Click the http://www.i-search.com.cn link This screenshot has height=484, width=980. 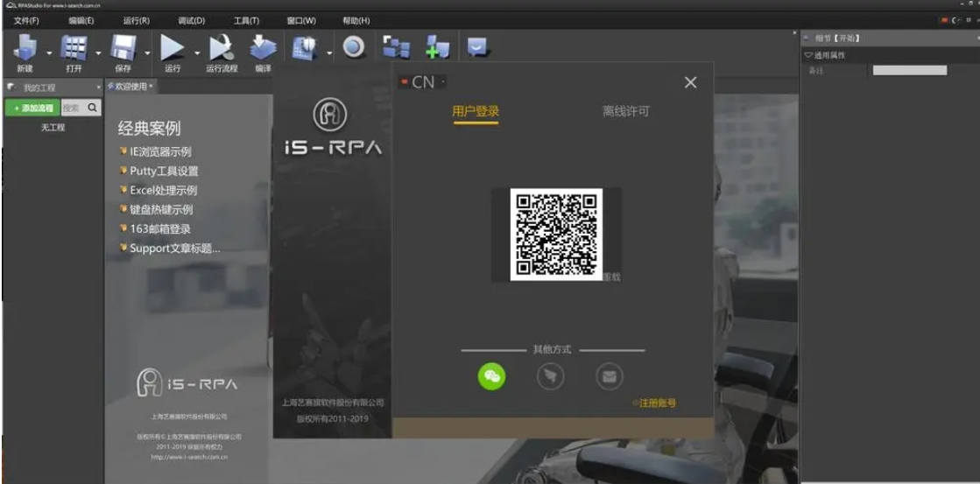pyautogui.click(x=189, y=457)
